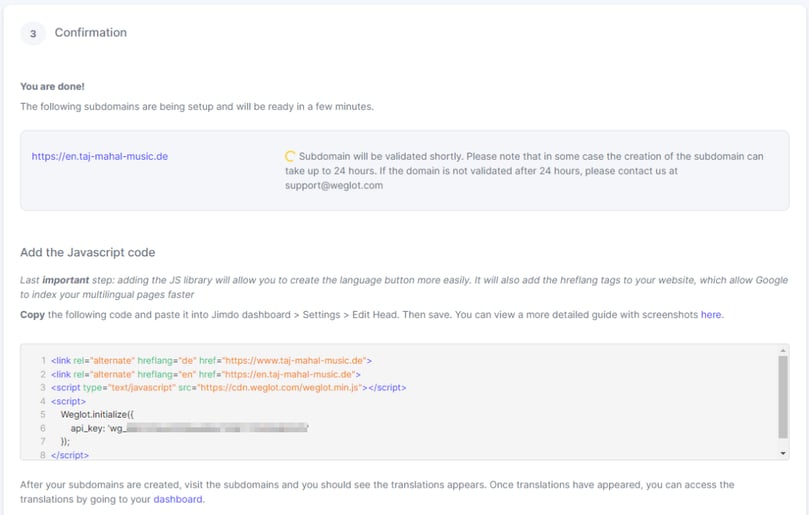The image size is (809, 515).
Task: Click line number 1 in code gutter
Action: (43, 360)
